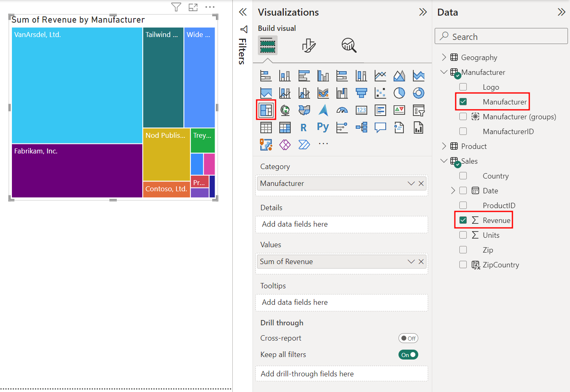Select the Scatter chart visual
The width and height of the screenshot is (570, 392).
coord(380,93)
